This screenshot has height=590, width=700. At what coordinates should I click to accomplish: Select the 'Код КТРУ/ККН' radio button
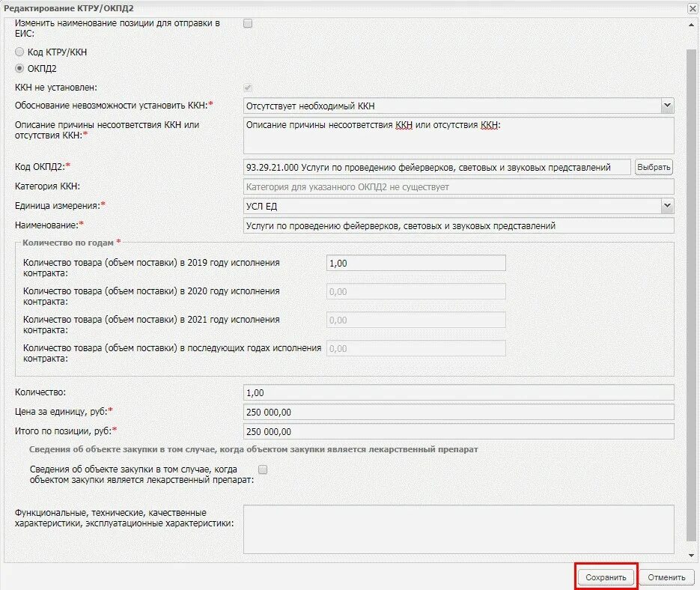click(x=19, y=52)
